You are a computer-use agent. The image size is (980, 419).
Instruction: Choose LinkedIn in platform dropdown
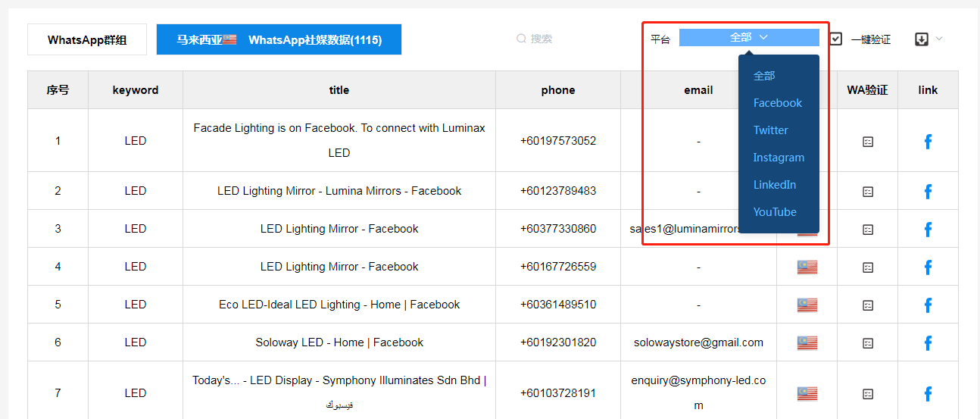(774, 185)
